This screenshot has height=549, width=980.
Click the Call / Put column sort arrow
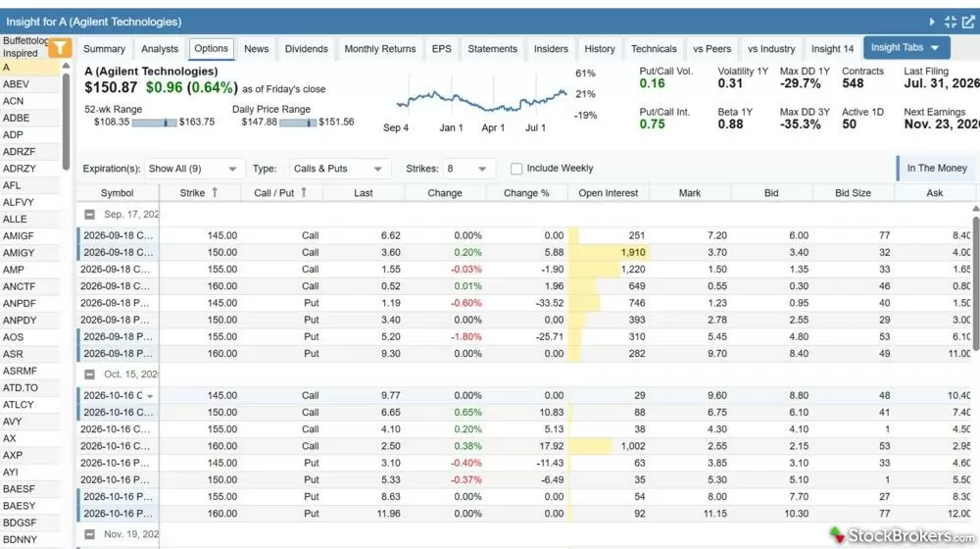[x=304, y=192]
